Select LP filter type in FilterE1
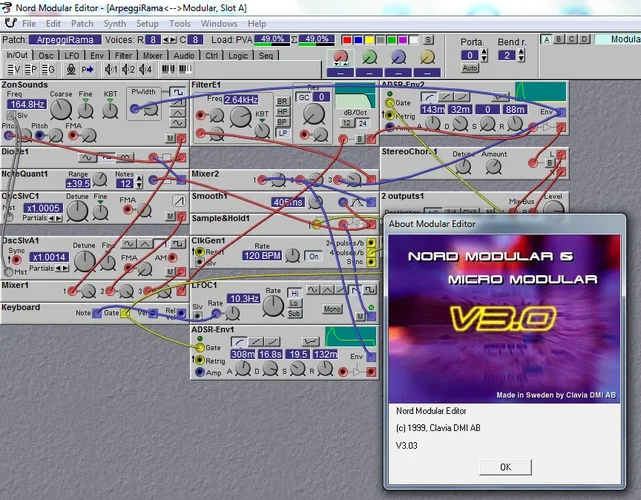Image resolution: width=641 pixels, height=500 pixels. pyautogui.click(x=282, y=133)
